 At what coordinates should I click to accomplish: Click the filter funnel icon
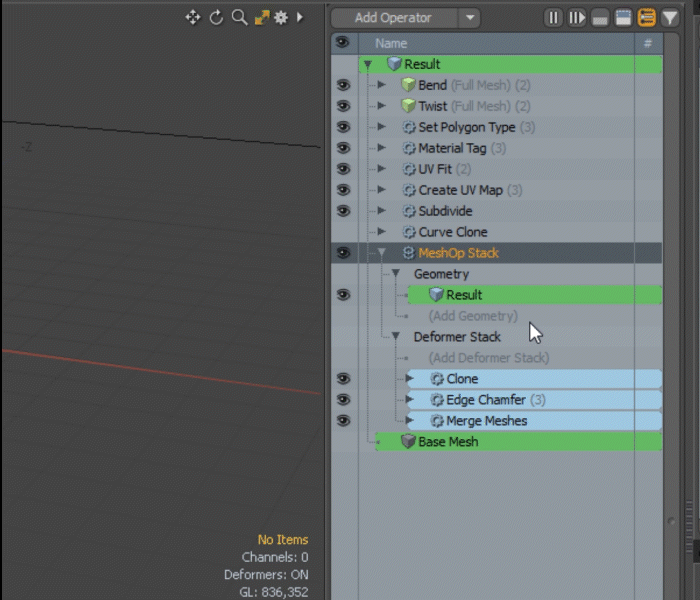[670, 18]
